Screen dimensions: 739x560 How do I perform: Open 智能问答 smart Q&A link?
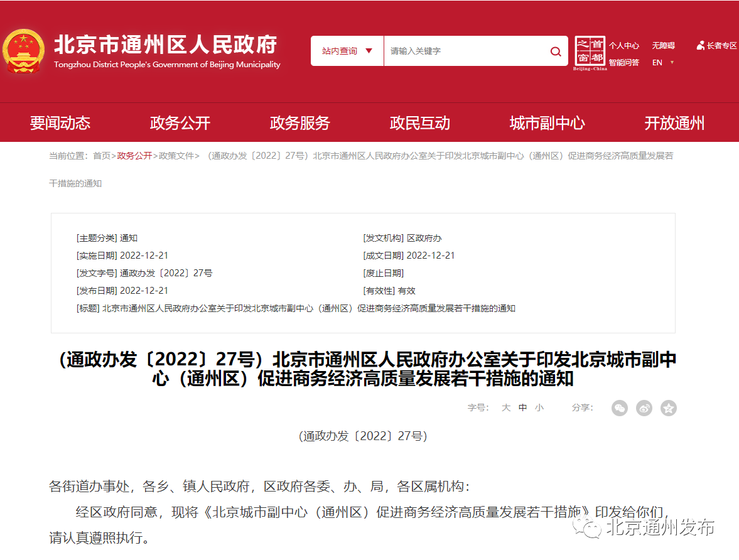pos(624,63)
